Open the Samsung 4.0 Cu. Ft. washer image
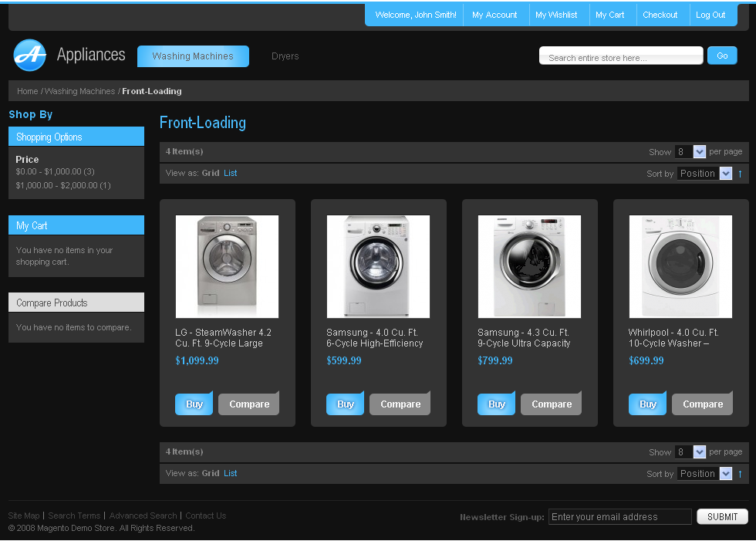The image size is (756, 541). [x=378, y=267]
